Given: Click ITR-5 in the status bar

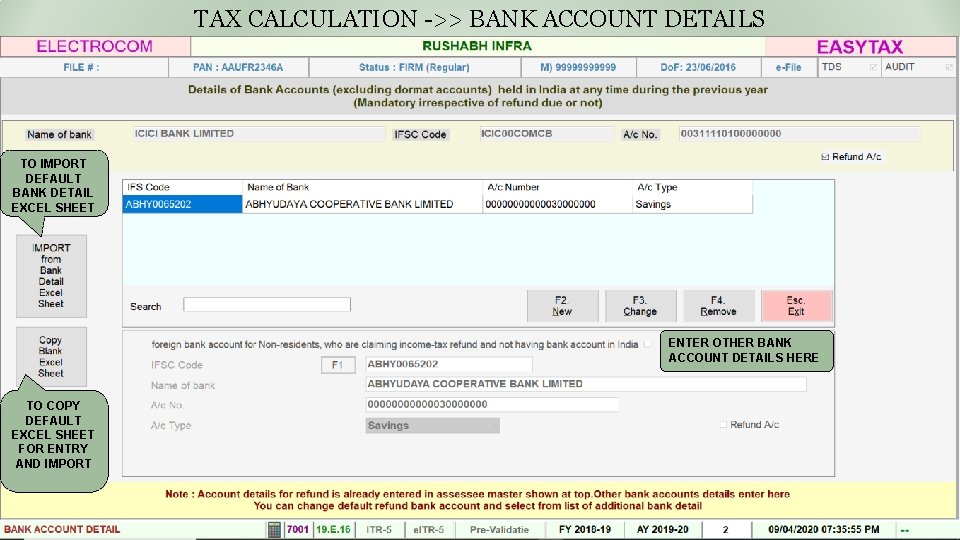Looking at the screenshot, I should click(379, 530).
